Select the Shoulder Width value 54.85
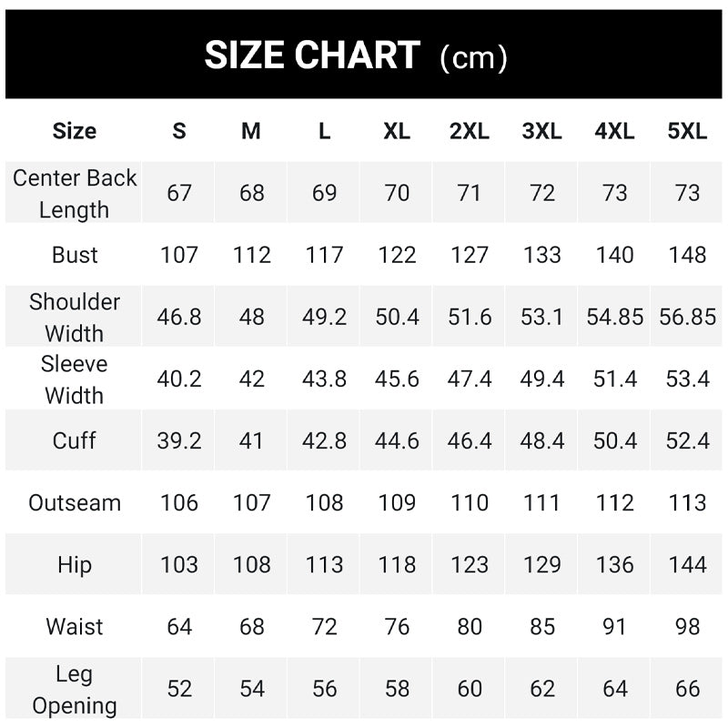Screen dimensions: 728x728 [614, 317]
